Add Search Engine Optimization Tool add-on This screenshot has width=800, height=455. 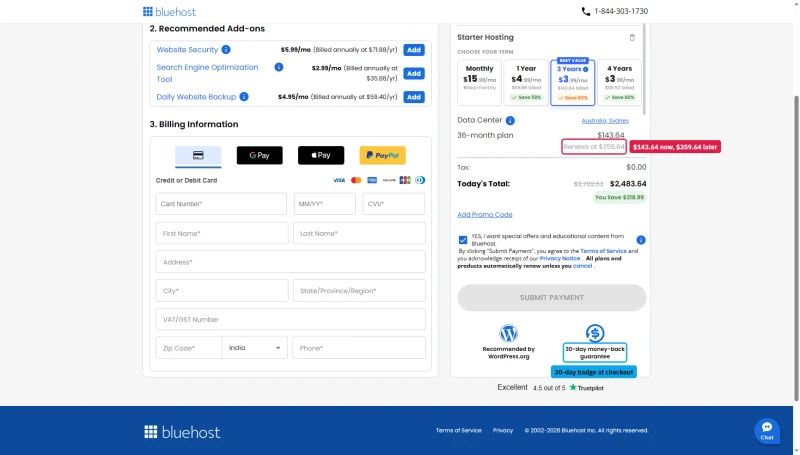click(414, 73)
